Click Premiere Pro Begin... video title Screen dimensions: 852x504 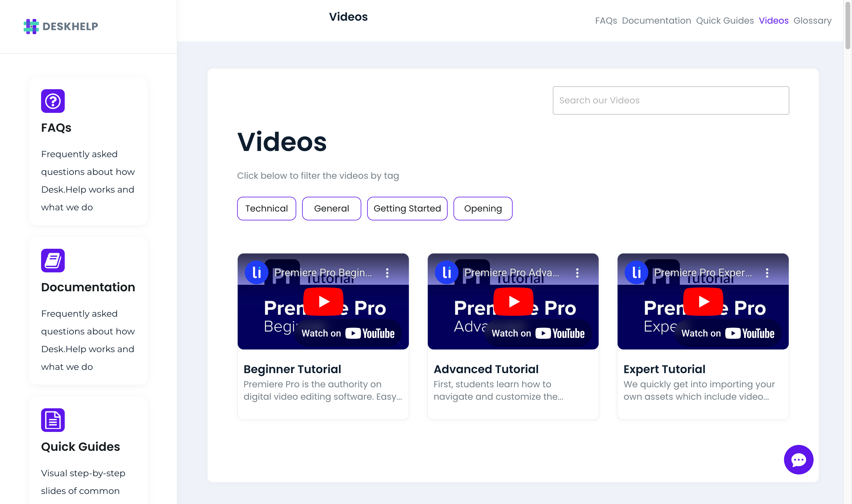coord(323,273)
